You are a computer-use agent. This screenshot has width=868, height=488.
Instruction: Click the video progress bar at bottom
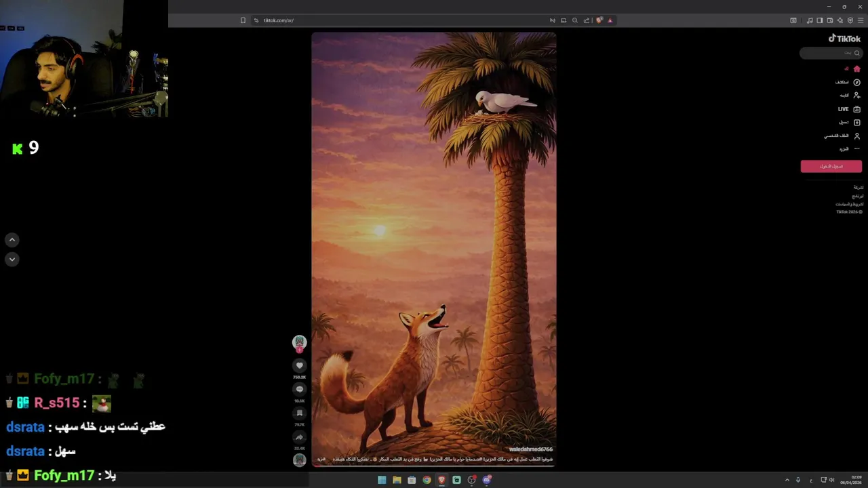[x=433, y=466]
